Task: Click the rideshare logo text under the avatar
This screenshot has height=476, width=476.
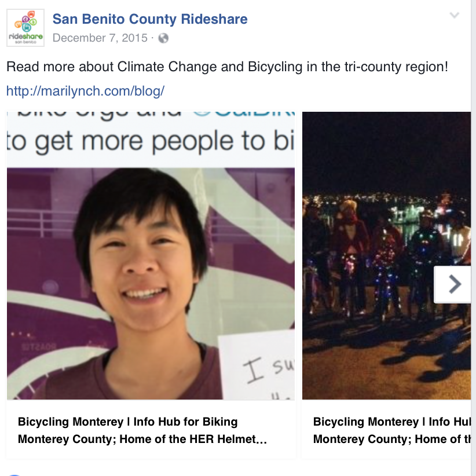Action: click(26, 36)
